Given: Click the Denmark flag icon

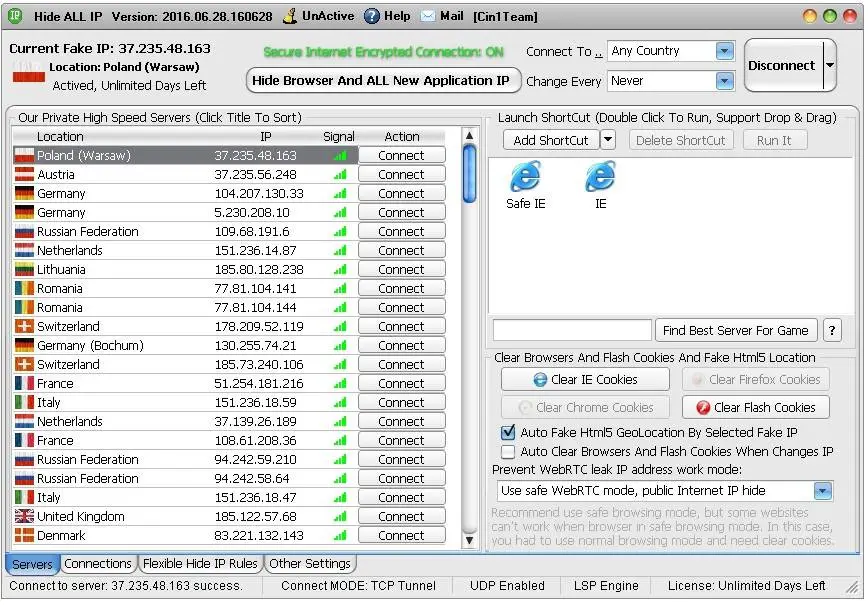Looking at the screenshot, I should 24,535.
